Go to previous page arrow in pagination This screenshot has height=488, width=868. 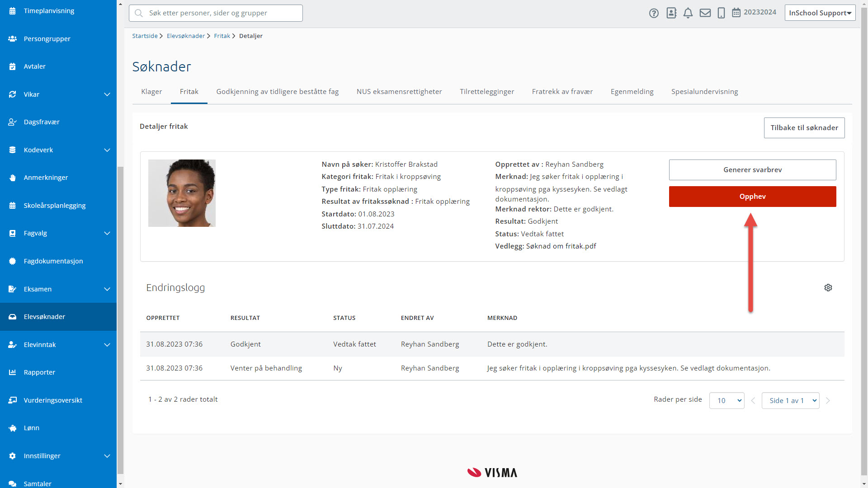click(x=753, y=401)
